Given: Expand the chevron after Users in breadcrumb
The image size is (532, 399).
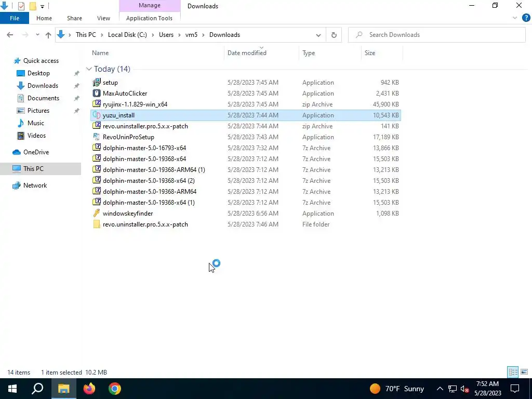Looking at the screenshot, I should coord(179,35).
